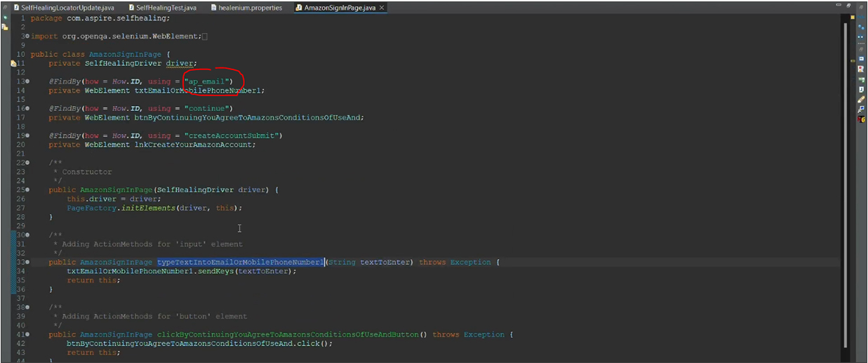The height and width of the screenshot is (363, 868).
Task: Collapse the fold marker on line 19
Action: (27, 136)
